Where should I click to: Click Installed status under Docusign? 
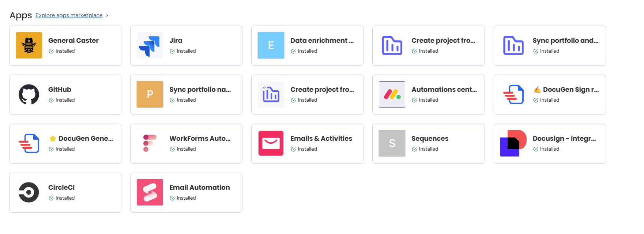coord(550,149)
